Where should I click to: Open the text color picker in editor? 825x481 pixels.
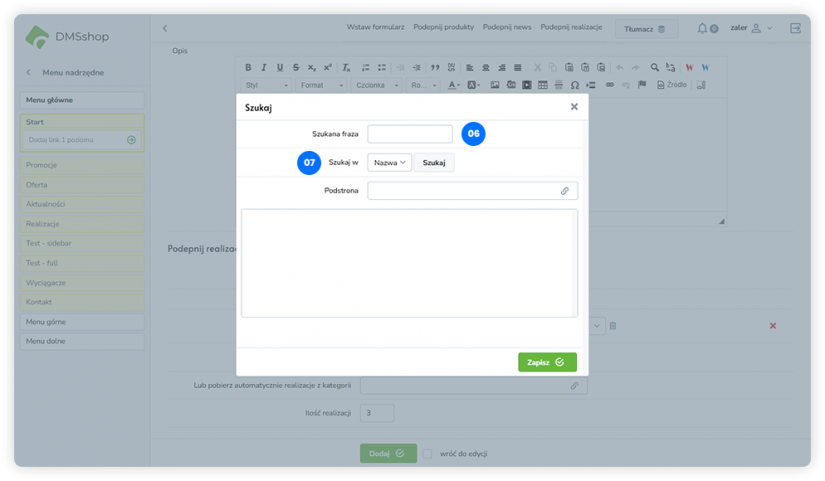(x=454, y=85)
